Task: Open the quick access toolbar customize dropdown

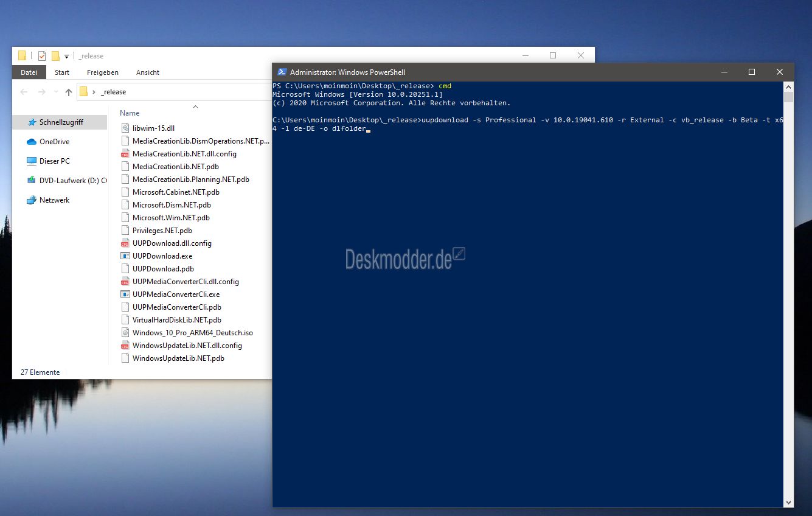Action: coord(66,56)
